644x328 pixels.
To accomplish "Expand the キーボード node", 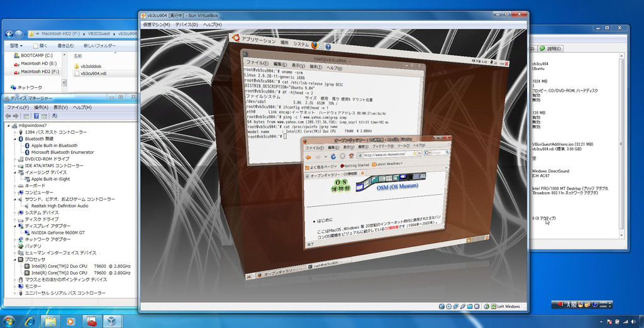I will (x=16, y=185).
